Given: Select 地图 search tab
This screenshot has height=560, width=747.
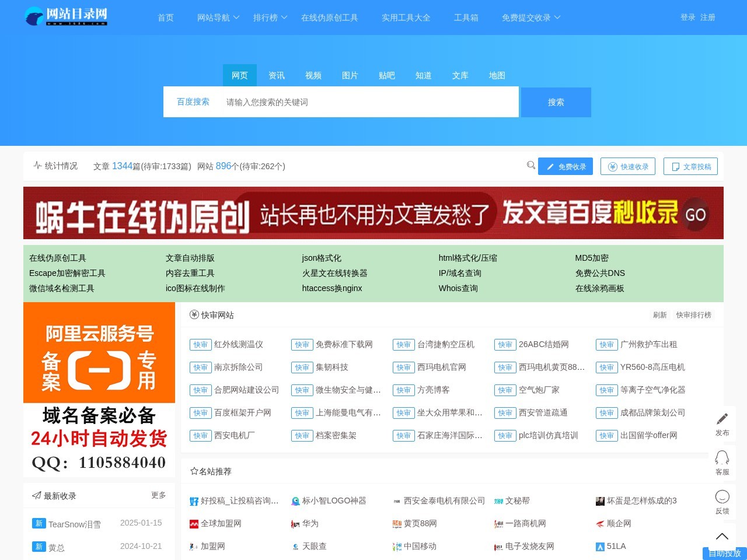Looking at the screenshot, I should [x=497, y=75].
